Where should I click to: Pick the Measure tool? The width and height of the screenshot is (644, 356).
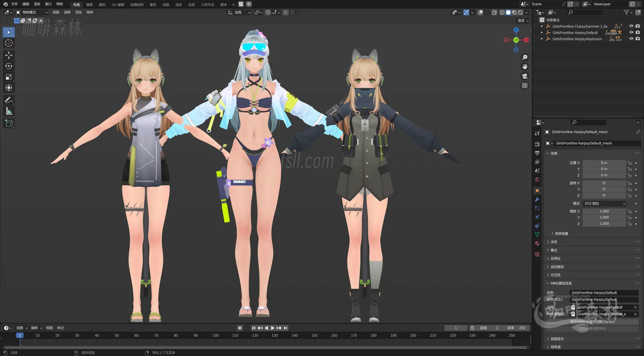tap(9, 111)
